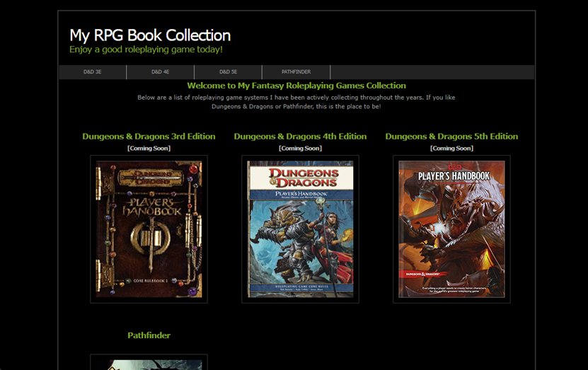
Task: Click the 3rd Edition Player's Handbook cover
Action: point(149,229)
